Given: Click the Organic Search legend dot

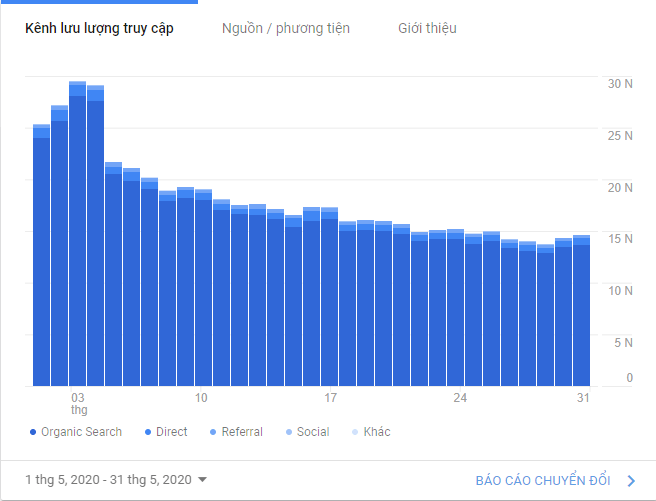Looking at the screenshot, I should pos(33,432).
